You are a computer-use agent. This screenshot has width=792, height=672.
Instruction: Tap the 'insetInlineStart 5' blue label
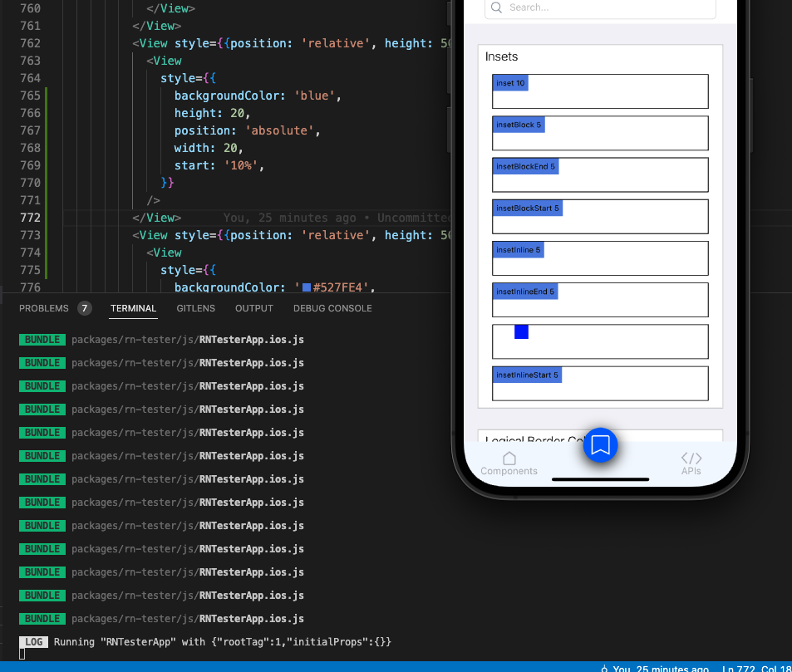click(527, 375)
